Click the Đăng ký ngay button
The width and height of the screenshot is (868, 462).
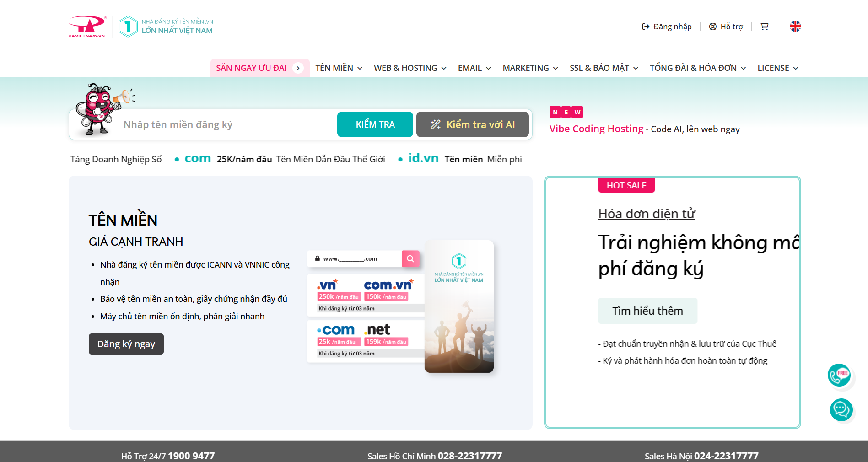pos(126,344)
